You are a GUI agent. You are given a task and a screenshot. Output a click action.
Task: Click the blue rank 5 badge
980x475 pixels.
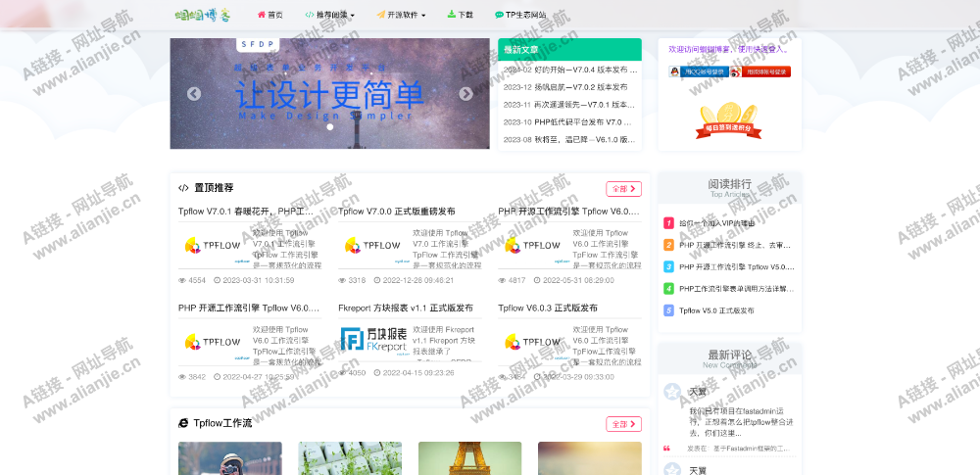(668, 310)
